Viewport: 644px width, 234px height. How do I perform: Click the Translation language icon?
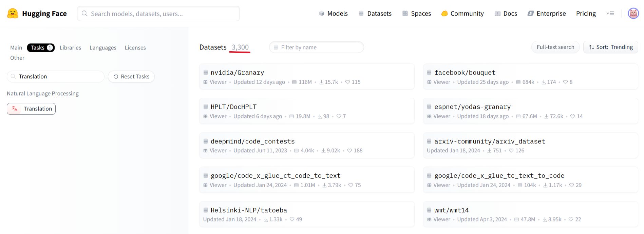tap(15, 109)
